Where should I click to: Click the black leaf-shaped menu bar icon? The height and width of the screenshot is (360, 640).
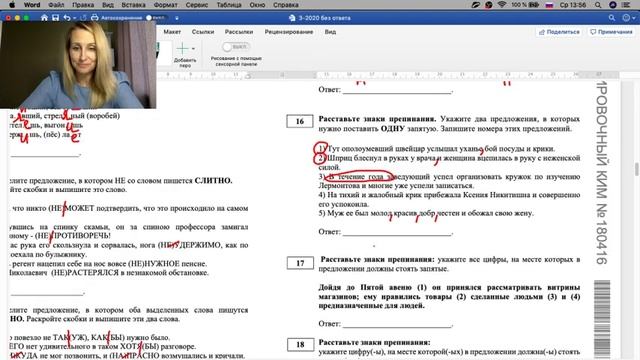476,5
